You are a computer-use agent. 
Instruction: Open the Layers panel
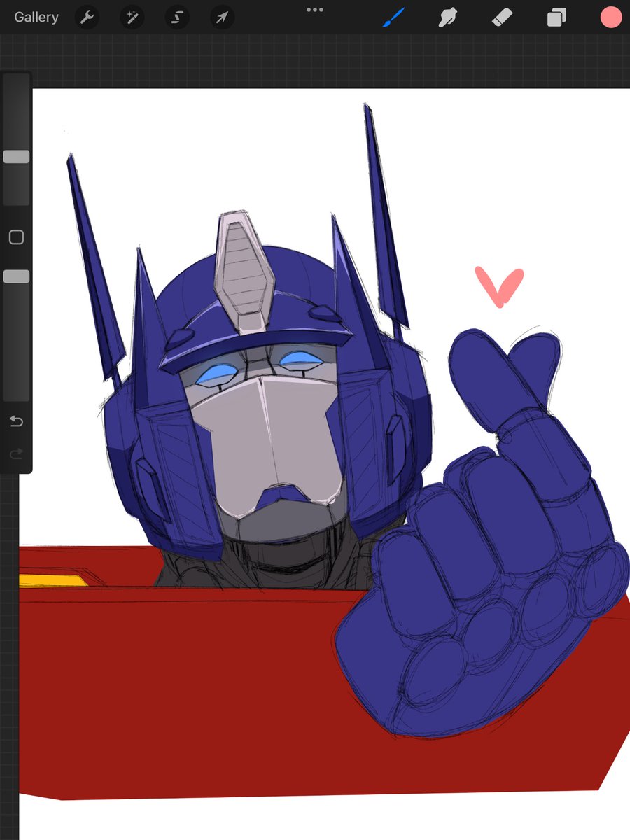tap(556, 17)
